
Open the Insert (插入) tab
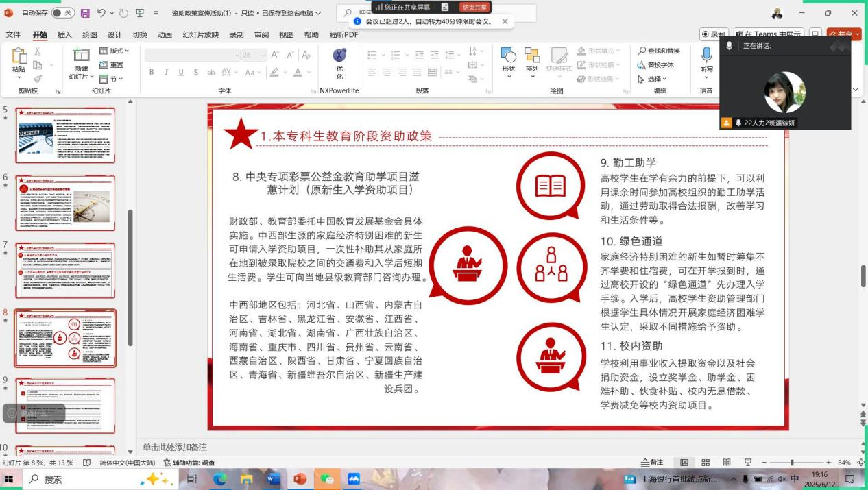(x=64, y=35)
